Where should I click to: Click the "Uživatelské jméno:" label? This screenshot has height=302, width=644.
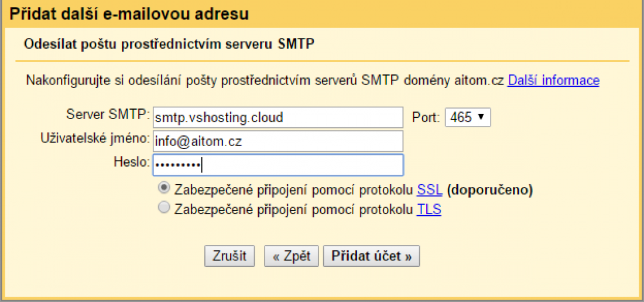(95, 138)
